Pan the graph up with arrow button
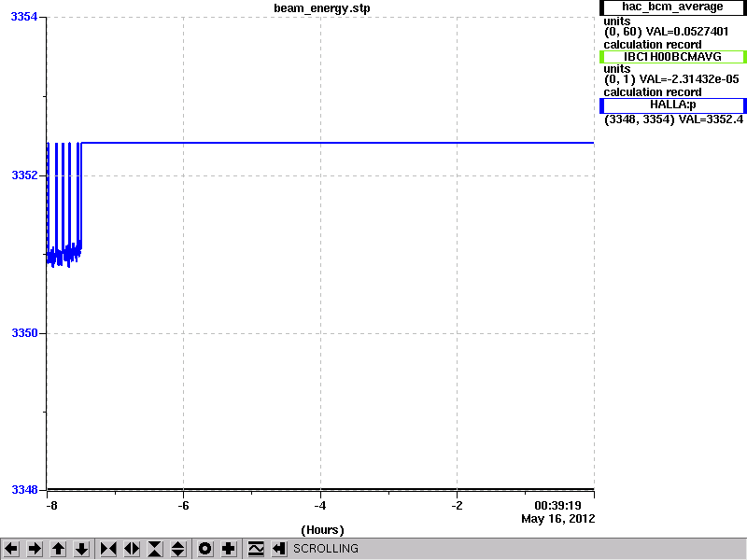 tap(58, 549)
